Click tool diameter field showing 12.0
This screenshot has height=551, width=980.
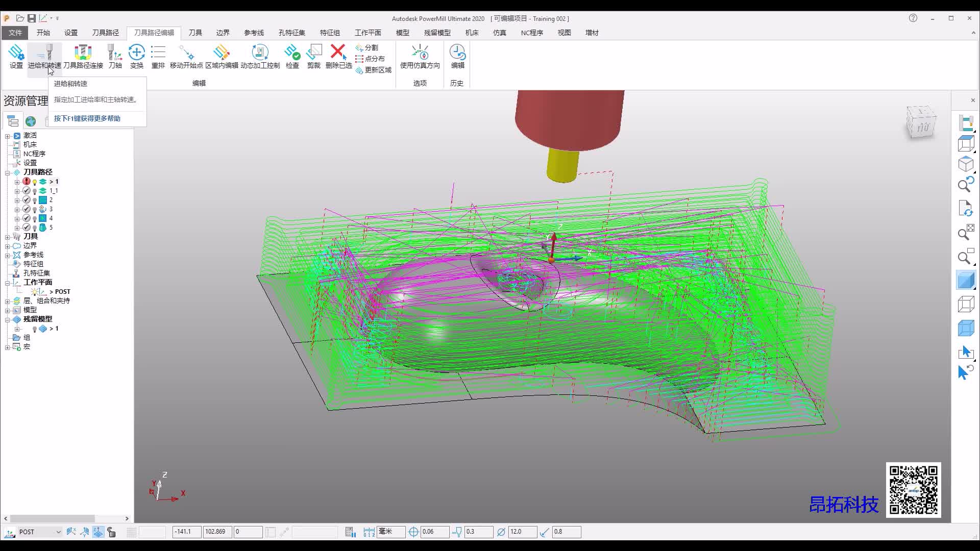[x=522, y=532]
